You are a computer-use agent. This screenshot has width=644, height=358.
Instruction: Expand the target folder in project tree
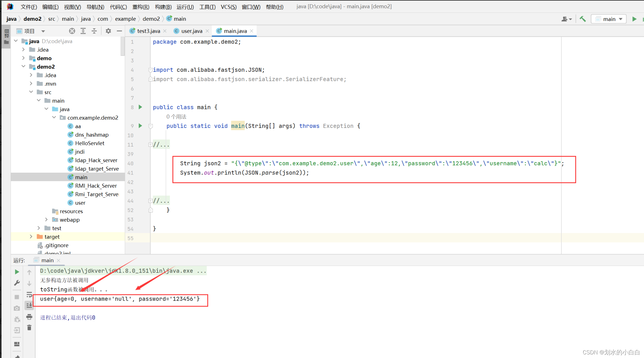tap(31, 237)
